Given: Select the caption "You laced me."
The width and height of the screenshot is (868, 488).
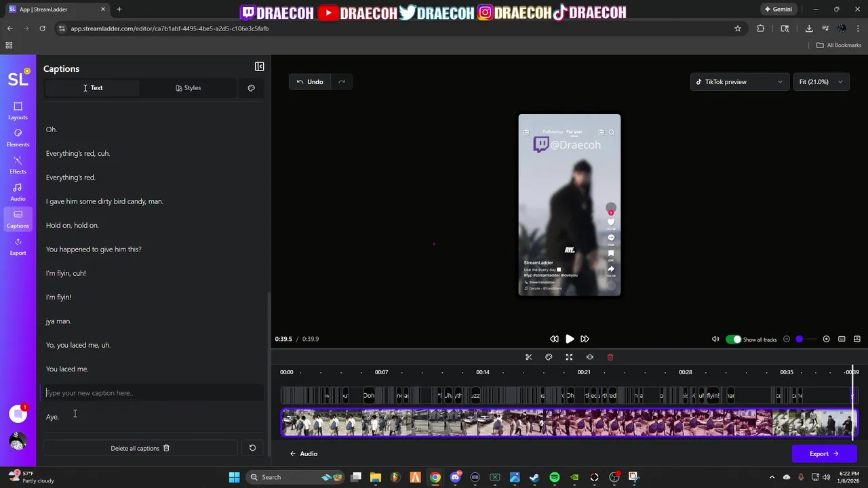Looking at the screenshot, I should (67, 369).
